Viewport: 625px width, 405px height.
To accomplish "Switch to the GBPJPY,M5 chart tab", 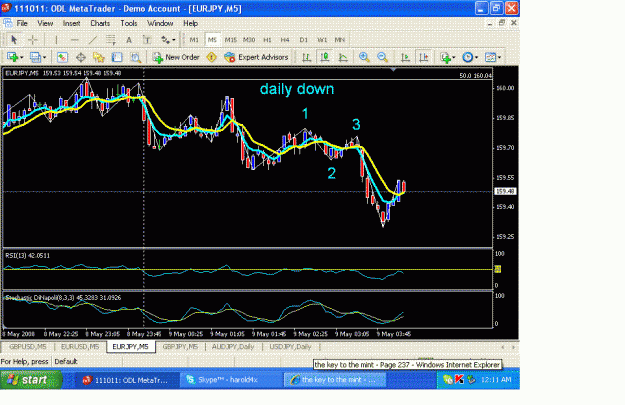I will (180, 347).
